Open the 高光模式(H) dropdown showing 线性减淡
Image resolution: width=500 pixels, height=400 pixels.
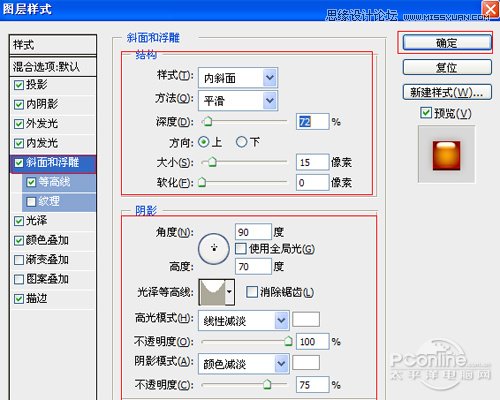243,321
